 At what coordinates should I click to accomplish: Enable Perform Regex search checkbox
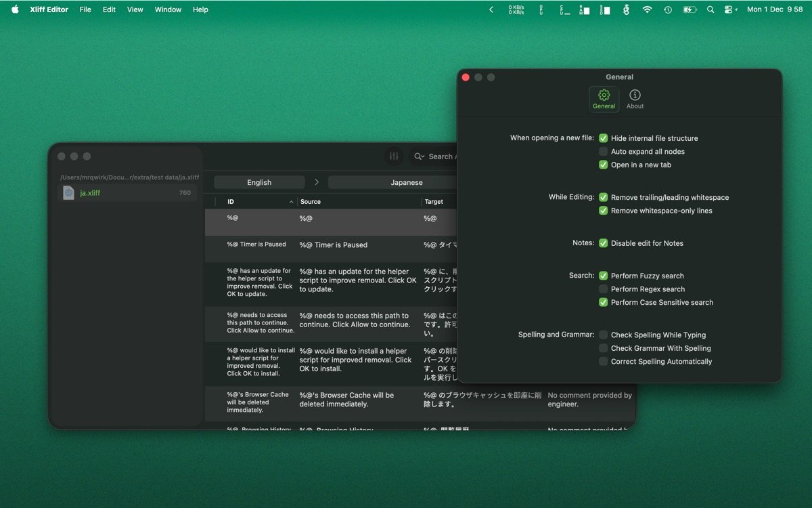603,289
